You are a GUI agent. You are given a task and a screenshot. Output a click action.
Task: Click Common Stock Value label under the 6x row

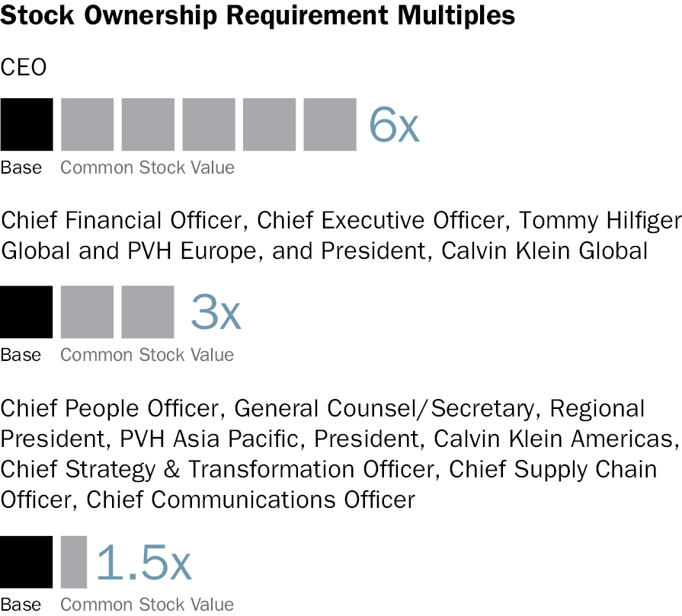coord(147,168)
